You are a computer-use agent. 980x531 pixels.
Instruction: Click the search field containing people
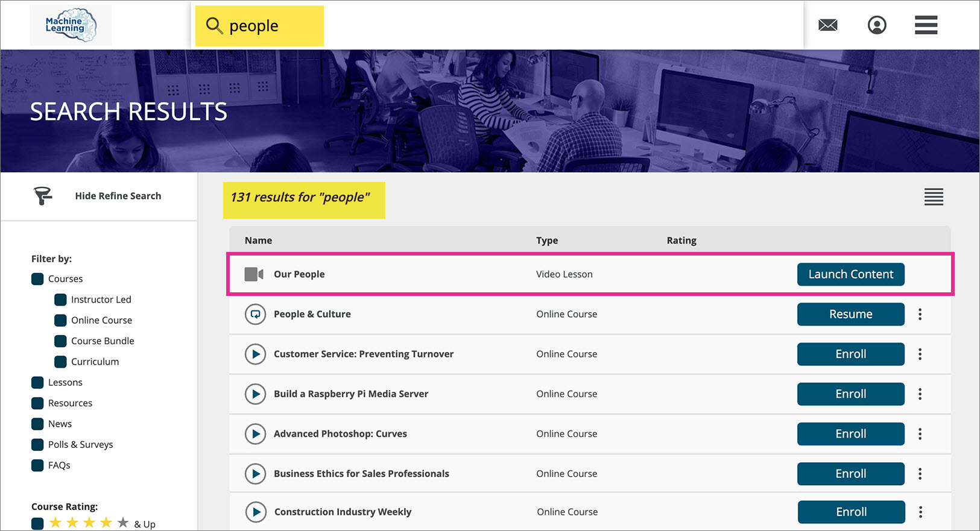pyautogui.click(x=498, y=25)
